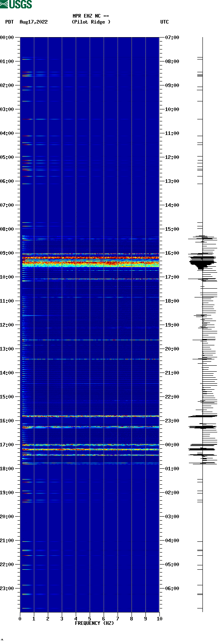Click the '20:00' PDT time label
This screenshot has width=220, height=644.
coord(7,517)
